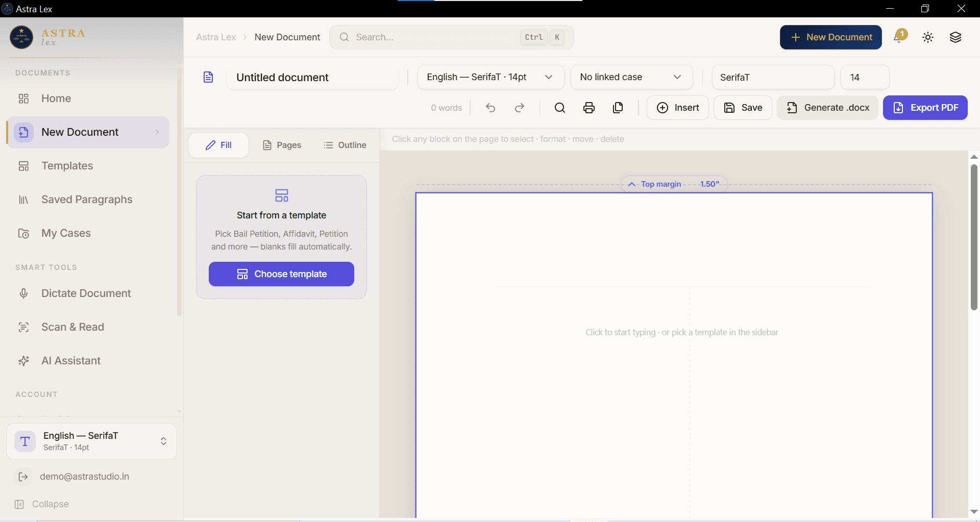Viewport: 980px width, 522px height.
Task: Click the New Document sidebar icon
Action: click(x=23, y=132)
